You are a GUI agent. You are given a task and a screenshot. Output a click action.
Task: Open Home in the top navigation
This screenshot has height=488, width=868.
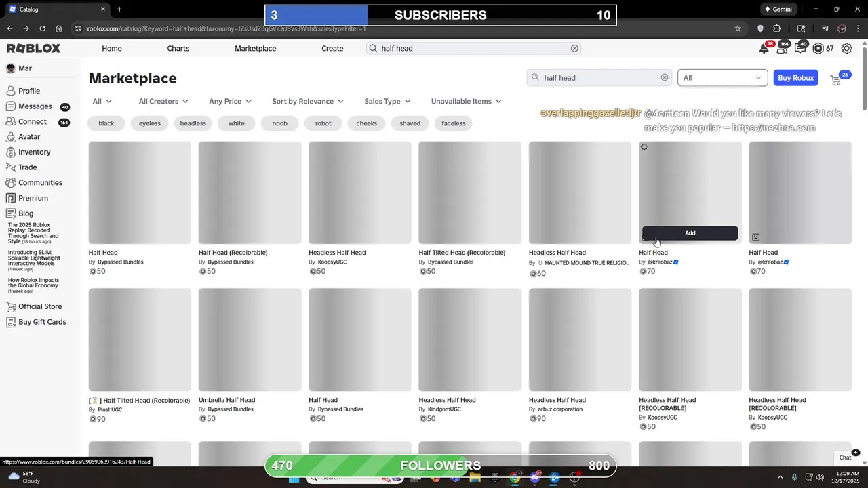click(112, 49)
